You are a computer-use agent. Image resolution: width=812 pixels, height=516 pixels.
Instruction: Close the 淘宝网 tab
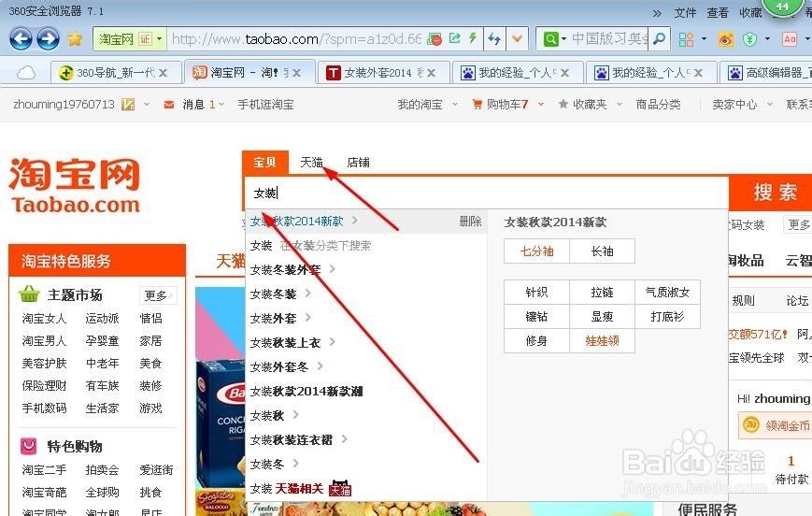[297, 73]
